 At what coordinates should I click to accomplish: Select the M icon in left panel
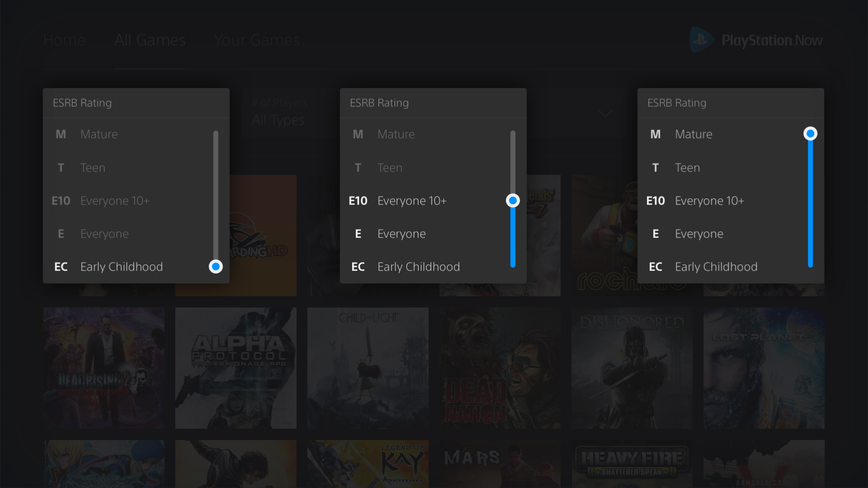[61, 134]
